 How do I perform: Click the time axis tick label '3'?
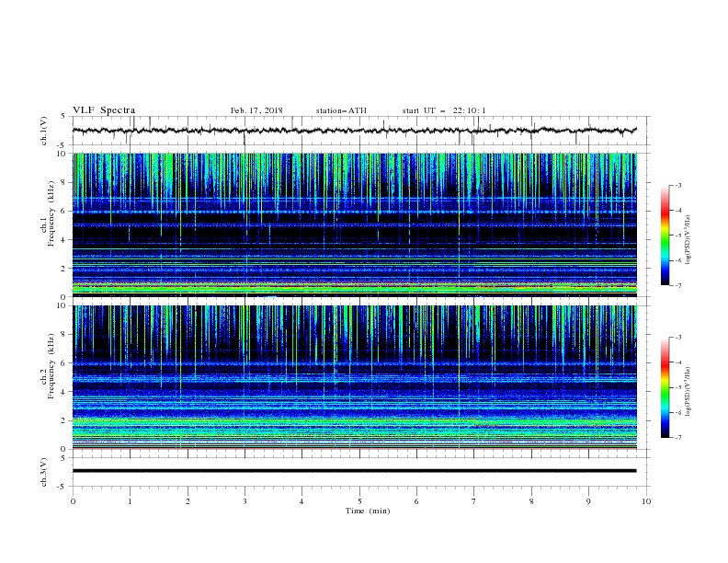coord(245,501)
